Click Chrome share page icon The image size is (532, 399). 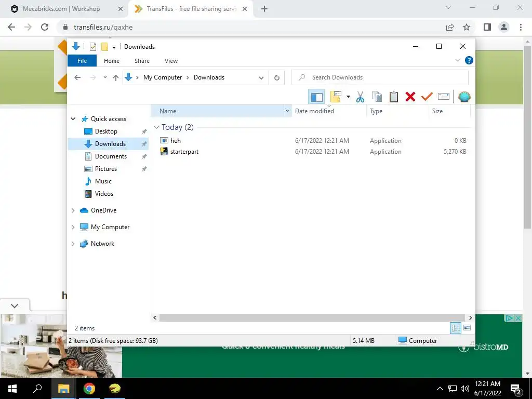pos(450,27)
